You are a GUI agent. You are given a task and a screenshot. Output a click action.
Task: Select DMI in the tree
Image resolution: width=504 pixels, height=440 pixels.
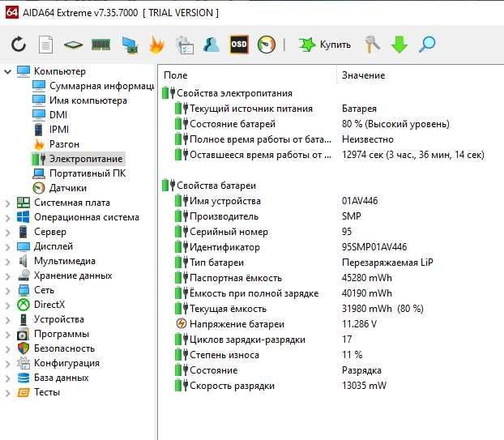(x=58, y=115)
